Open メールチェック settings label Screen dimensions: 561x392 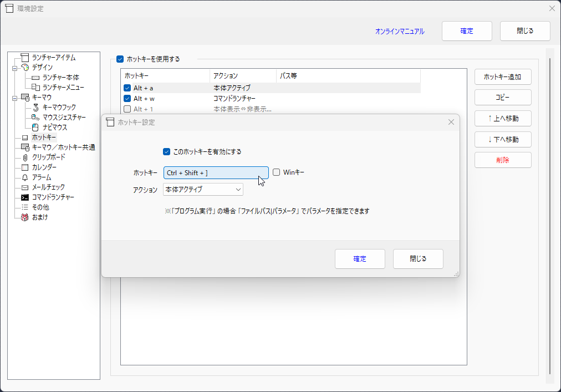tap(48, 187)
